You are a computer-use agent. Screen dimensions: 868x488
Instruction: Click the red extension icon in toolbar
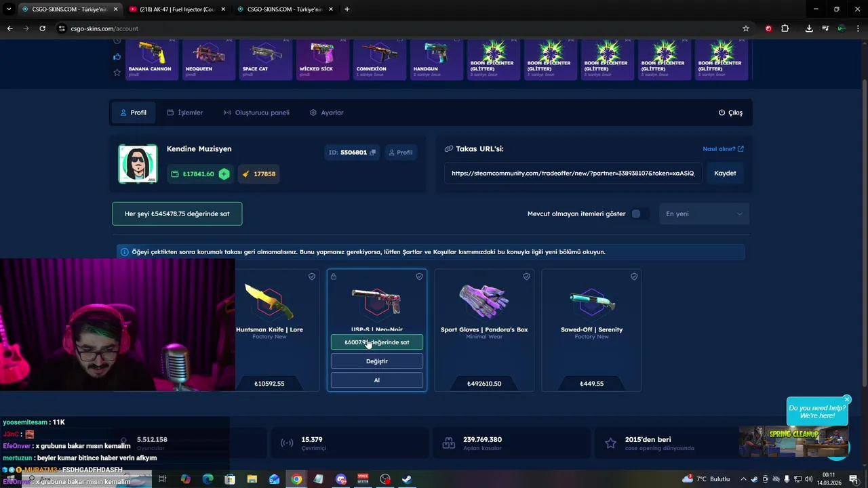click(768, 28)
